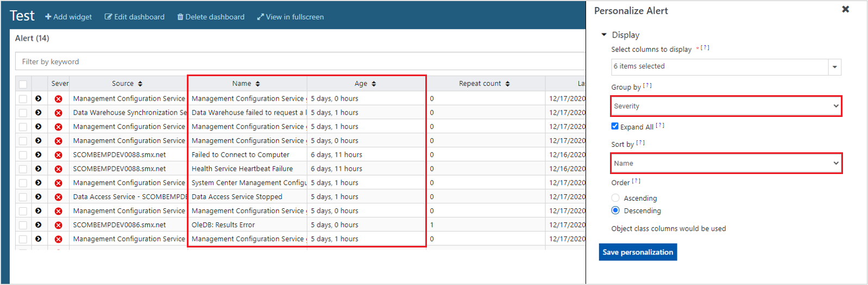This screenshot has width=868, height=285.
Task: Sort alerts using the Age column arrows
Action: click(x=374, y=84)
